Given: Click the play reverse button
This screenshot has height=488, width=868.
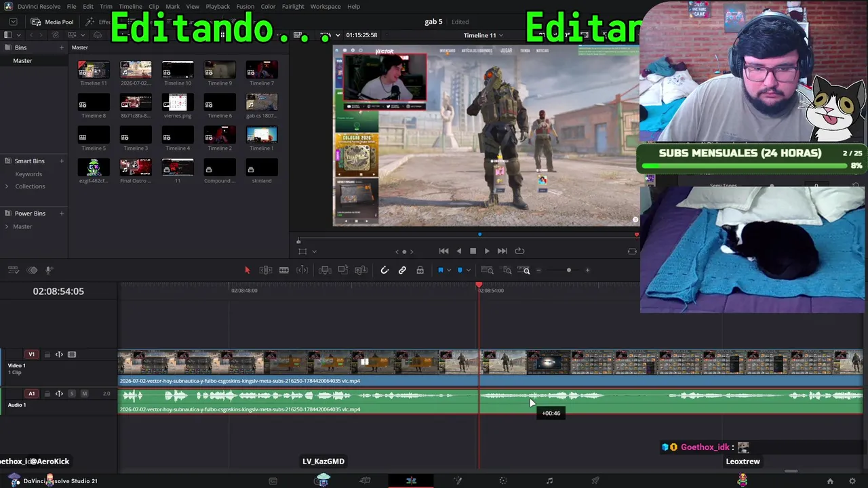Looking at the screenshot, I should coord(459,251).
